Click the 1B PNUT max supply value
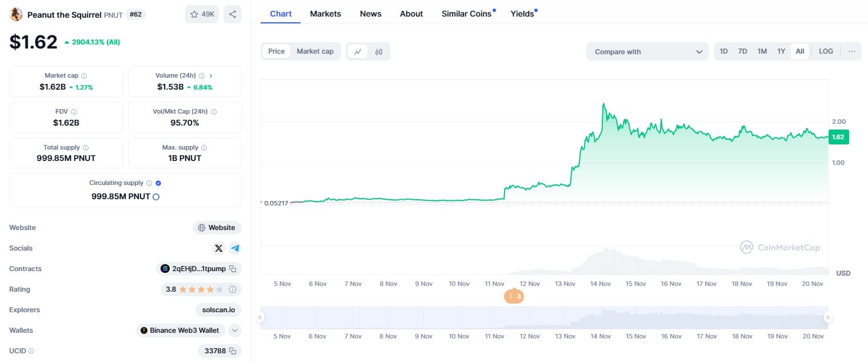 pyautogui.click(x=185, y=158)
